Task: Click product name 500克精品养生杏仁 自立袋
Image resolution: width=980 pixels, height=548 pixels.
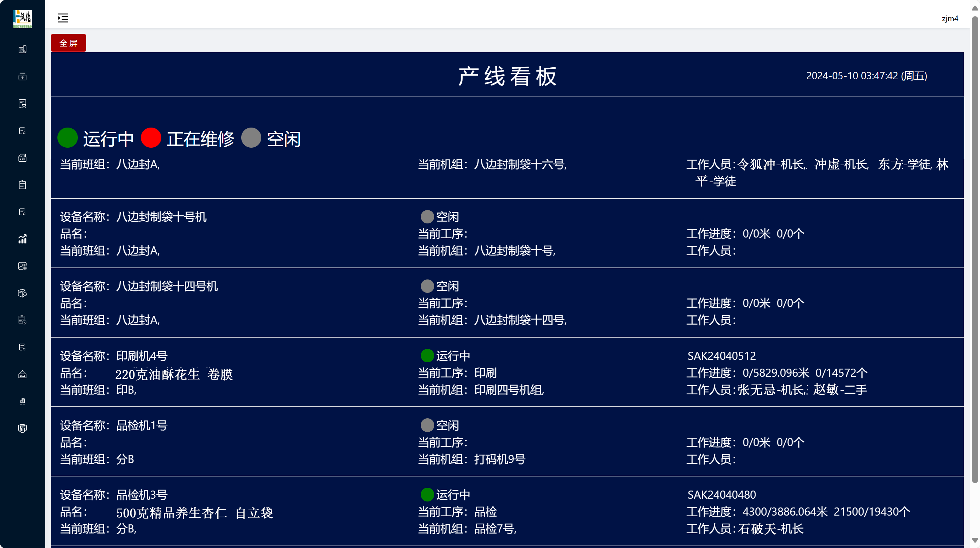Action: point(194,513)
